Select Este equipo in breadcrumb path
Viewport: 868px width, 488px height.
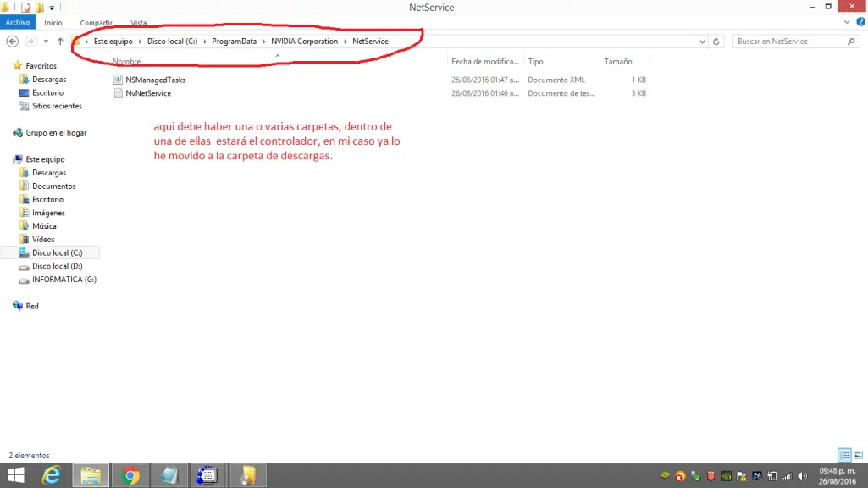(113, 42)
